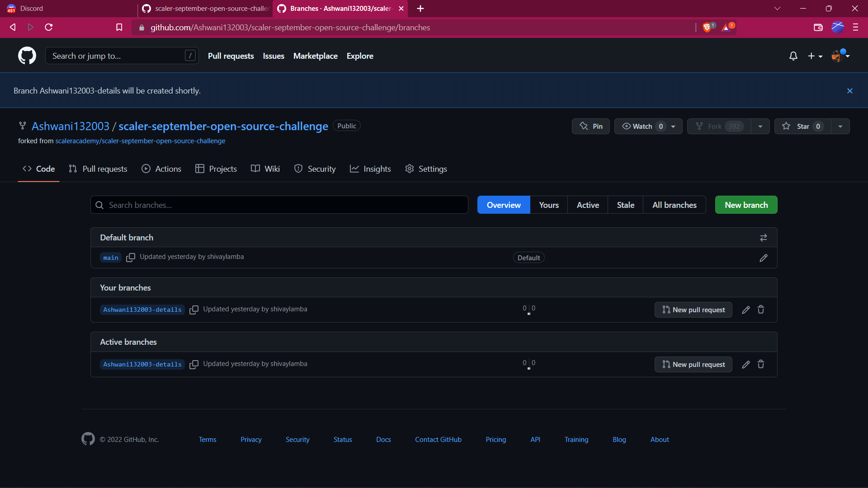This screenshot has height=488, width=868.
Task: Open the Fork options dropdown arrow
Action: [760, 126]
